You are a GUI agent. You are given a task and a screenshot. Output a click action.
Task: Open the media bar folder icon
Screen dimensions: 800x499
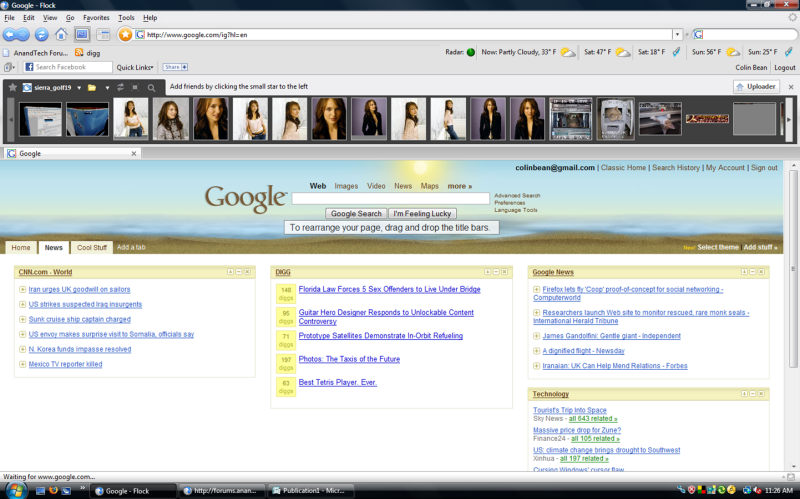(x=92, y=88)
